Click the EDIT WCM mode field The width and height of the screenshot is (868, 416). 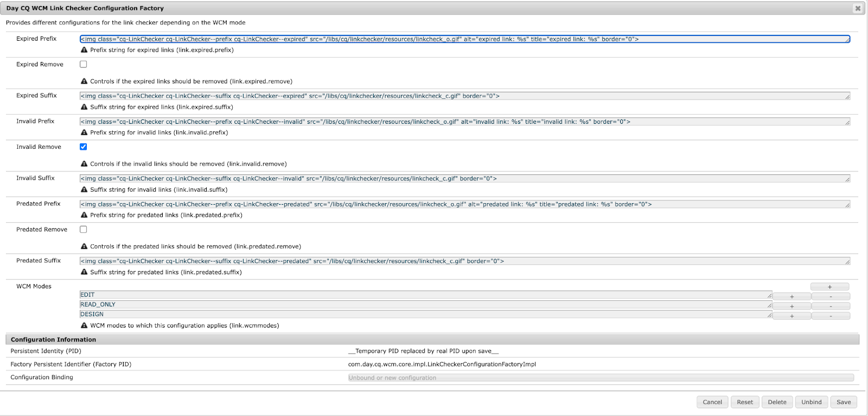click(x=426, y=295)
